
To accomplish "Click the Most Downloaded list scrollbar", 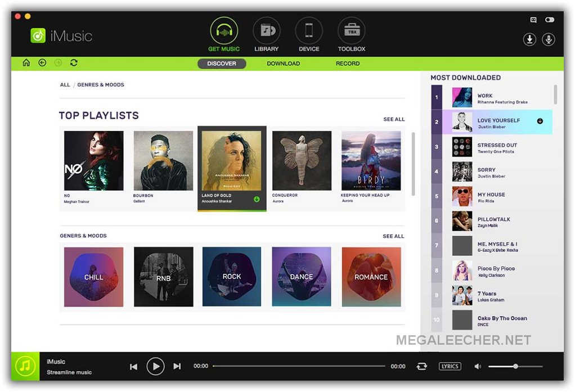I will tap(555, 94).
